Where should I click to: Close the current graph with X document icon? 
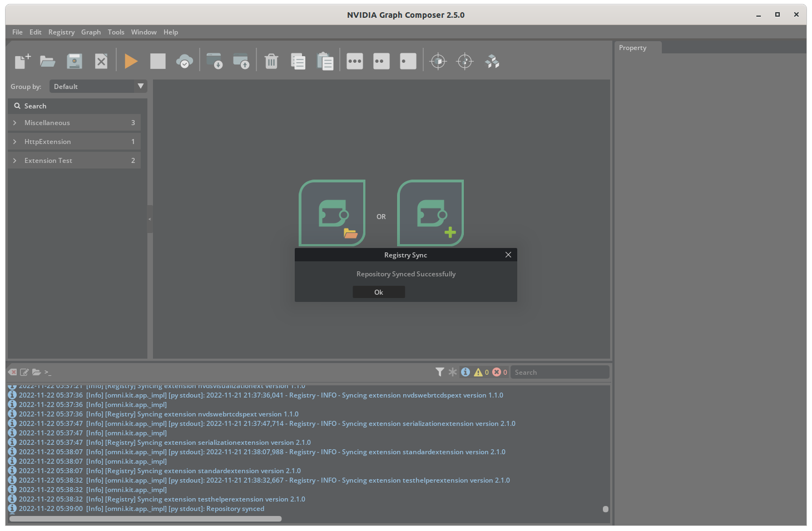pos(101,61)
